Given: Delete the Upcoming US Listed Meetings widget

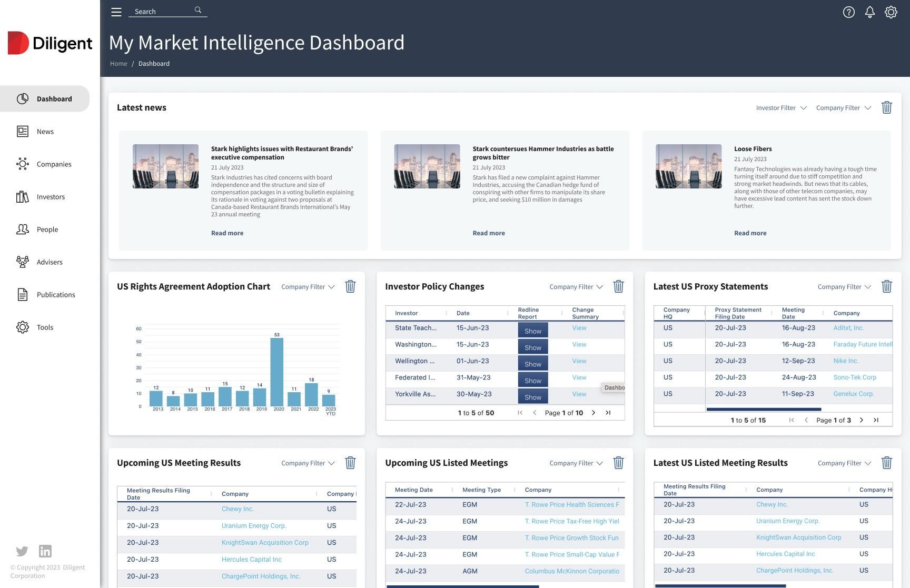Looking at the screenshot, I should point(619,463).
